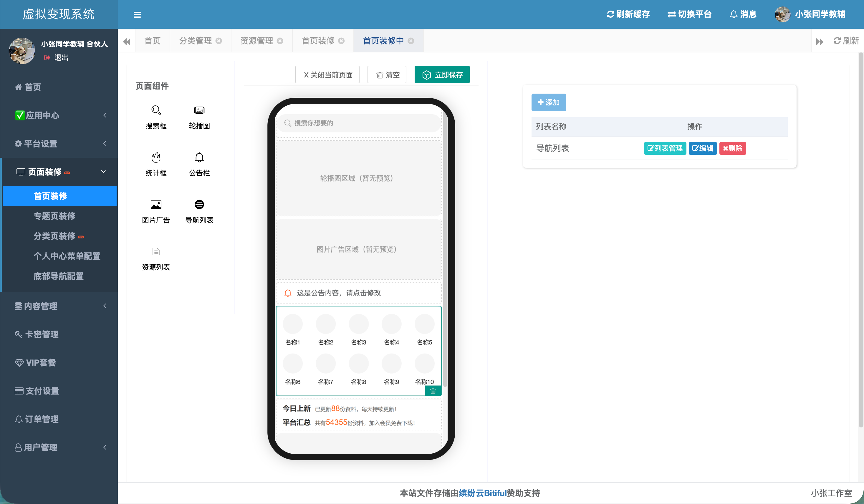Add the 资源列表 resource list component

[x=156, y=258]
